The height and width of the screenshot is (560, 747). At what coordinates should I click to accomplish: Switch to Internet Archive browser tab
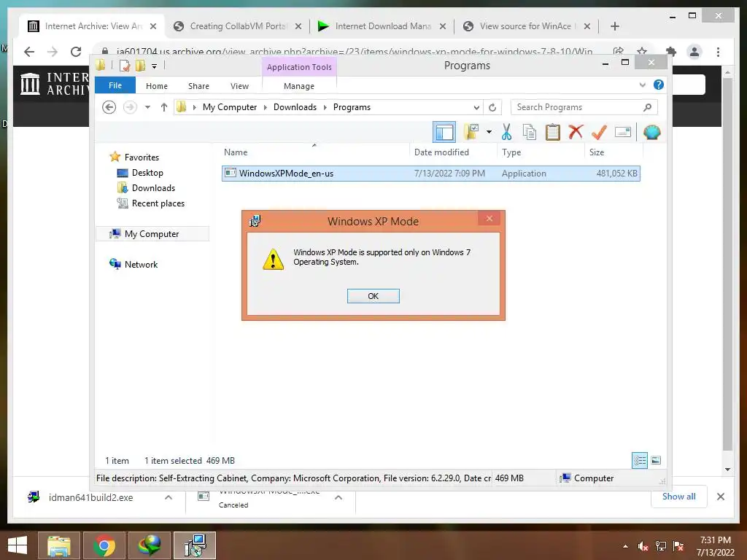point(90,26)
